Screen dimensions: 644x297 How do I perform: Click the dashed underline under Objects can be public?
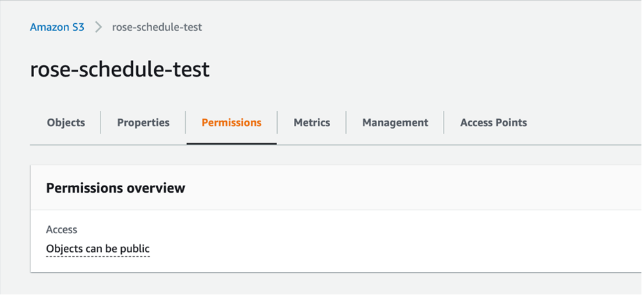coord(98,256)
